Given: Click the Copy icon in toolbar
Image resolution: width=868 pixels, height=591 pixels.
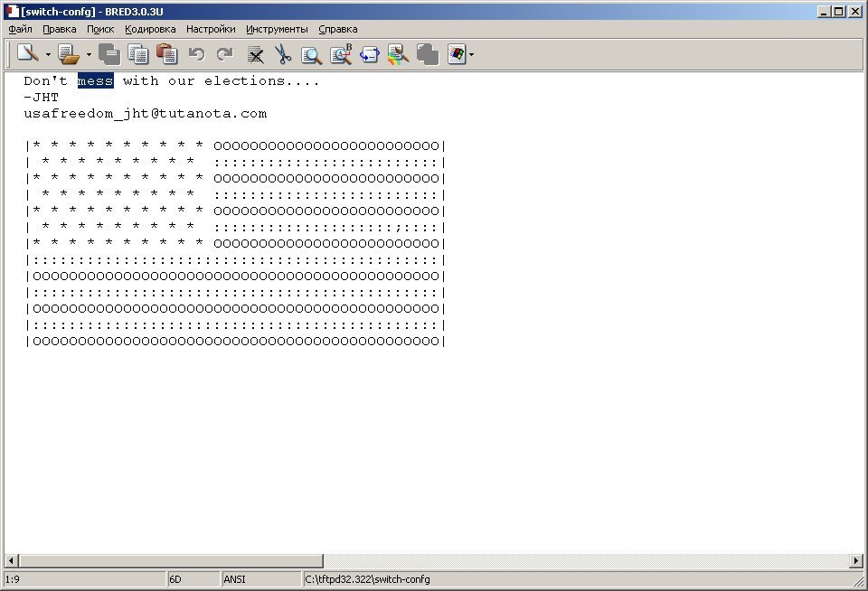Looking at the screenshot, I should [137, 54].
